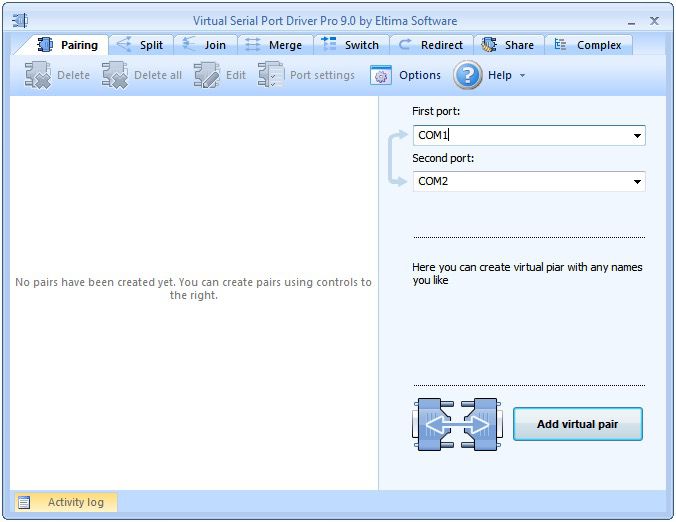Open the Join tab
676x522 pixels.
(x=205, y=45)
